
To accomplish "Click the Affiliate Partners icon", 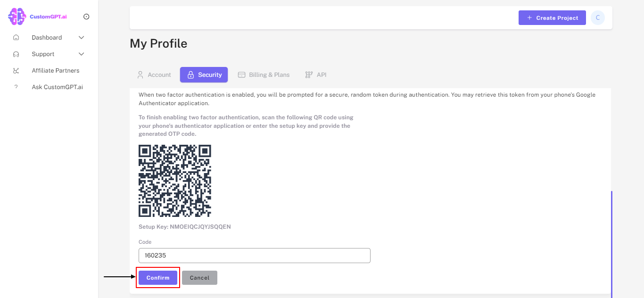I will coord(16,71).
